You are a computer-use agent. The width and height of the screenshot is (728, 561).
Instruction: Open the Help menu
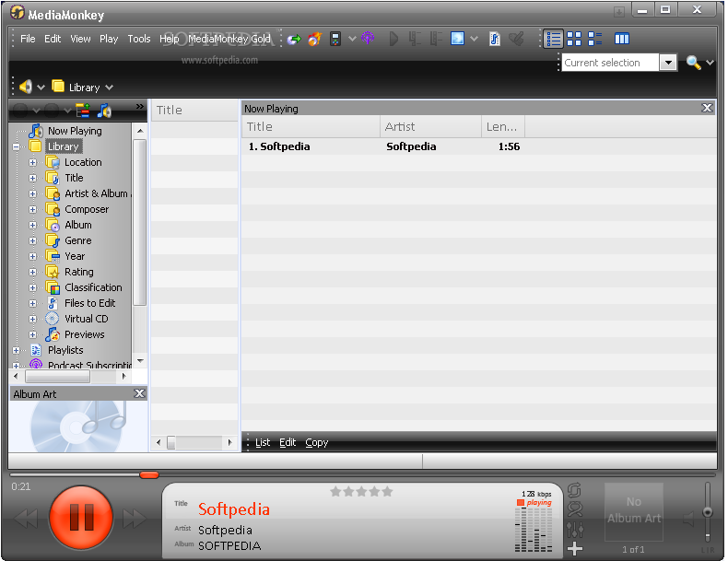[x=169, y=39]
